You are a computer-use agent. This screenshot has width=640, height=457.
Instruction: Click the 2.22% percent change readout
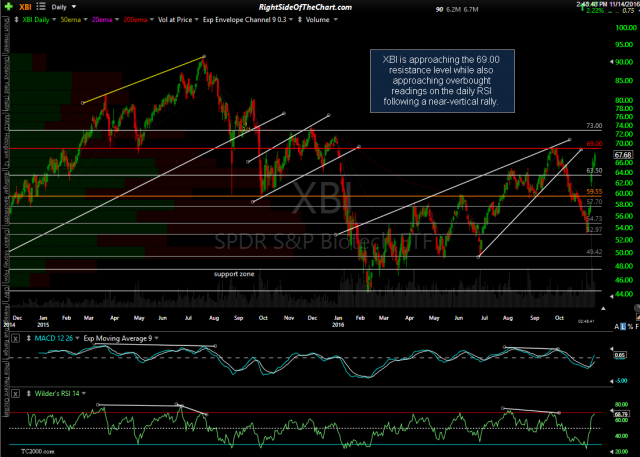pyautogui.click(x=594, y=11)
